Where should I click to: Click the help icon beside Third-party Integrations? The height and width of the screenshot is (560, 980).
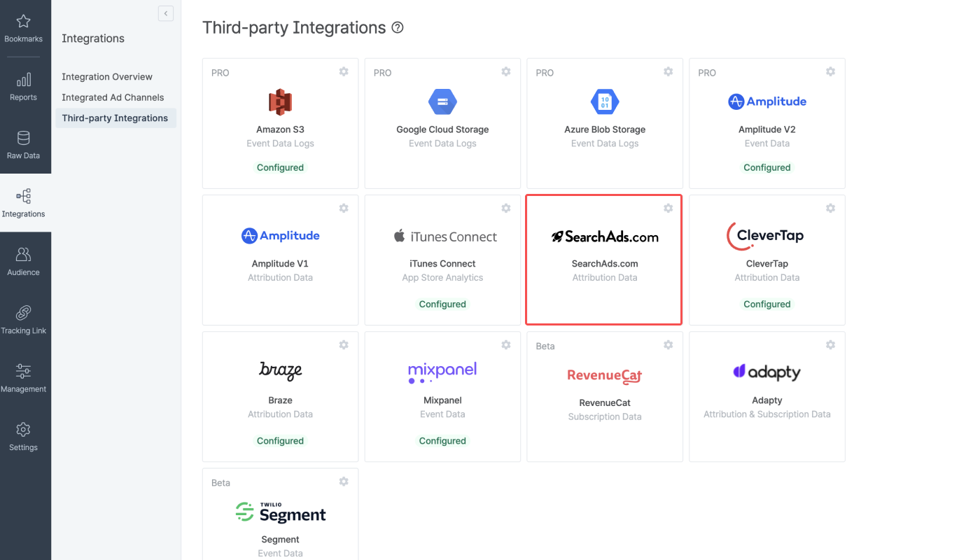point(398,28)
